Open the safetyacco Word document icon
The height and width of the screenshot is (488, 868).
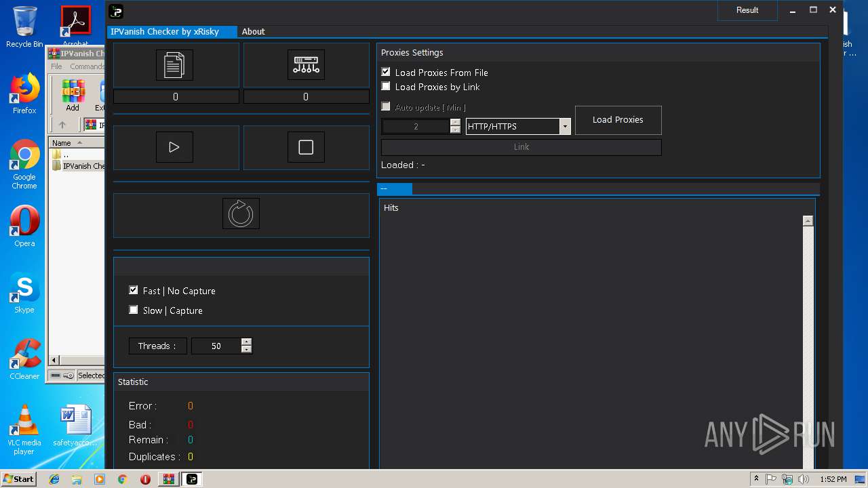(x=75, y=426)
